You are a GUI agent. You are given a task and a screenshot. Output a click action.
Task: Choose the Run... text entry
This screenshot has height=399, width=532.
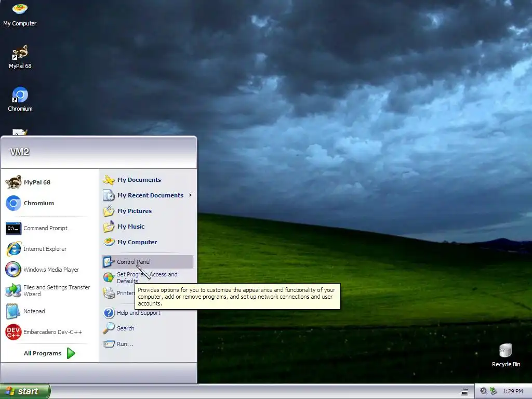pyautogui.click(x=125, y=344)
